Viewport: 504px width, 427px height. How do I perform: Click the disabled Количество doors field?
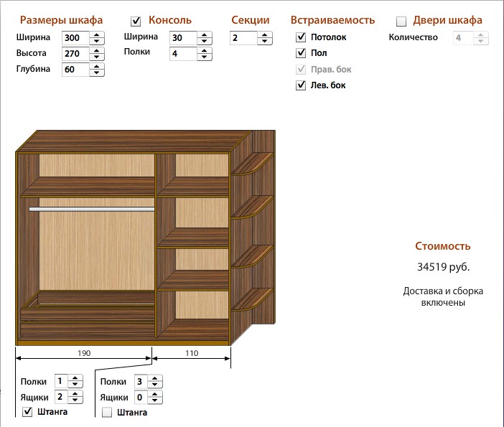point(463,38)
